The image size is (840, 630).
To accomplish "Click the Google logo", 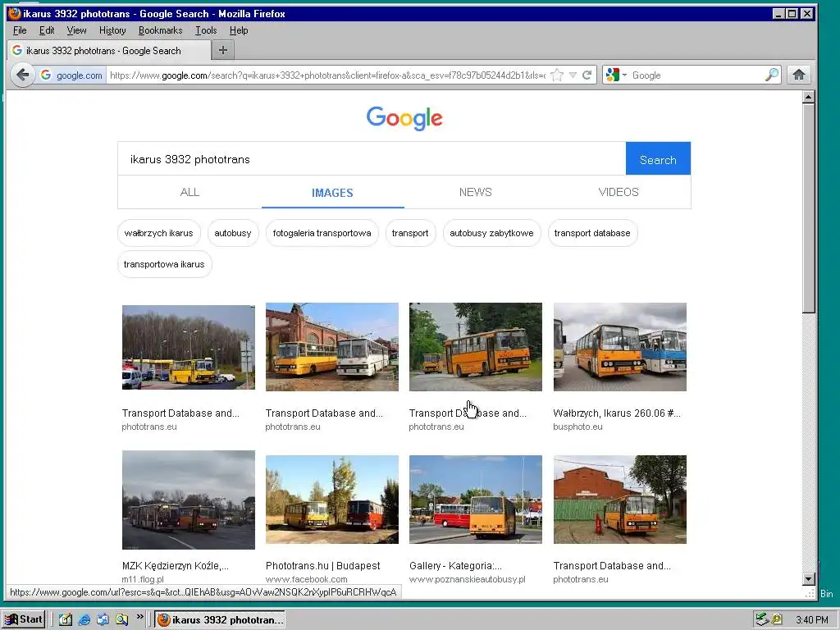I will [404, 118].
